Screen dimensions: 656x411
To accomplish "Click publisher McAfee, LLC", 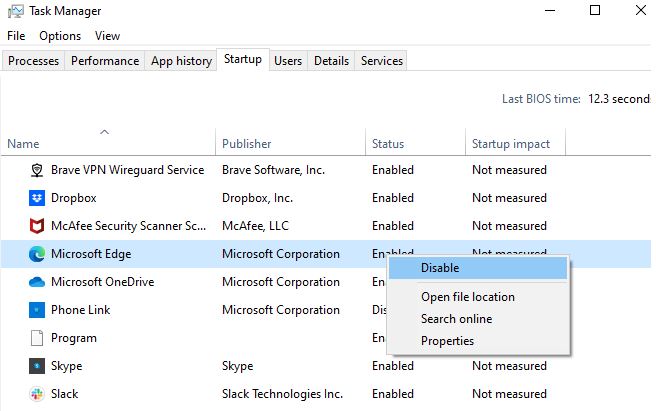I will point(255,226).
